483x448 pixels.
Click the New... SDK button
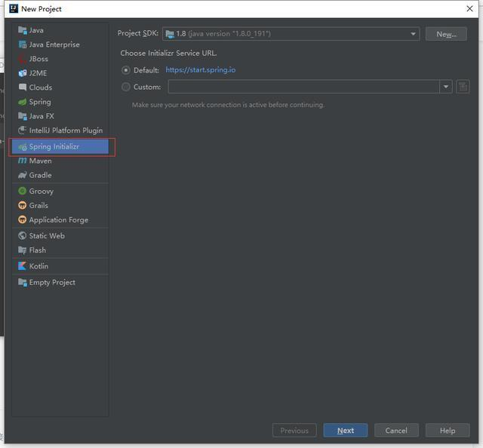(x=446, y=34)
